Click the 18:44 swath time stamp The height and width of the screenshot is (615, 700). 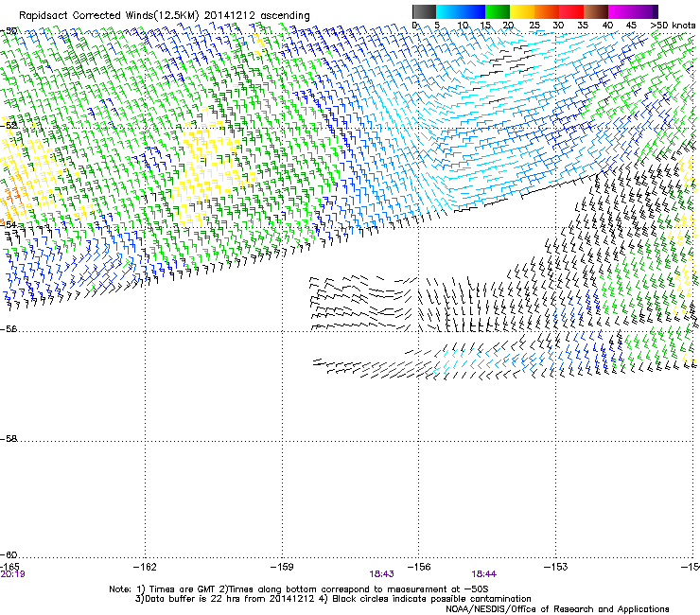pyautogui.click(x=484, y=574)
